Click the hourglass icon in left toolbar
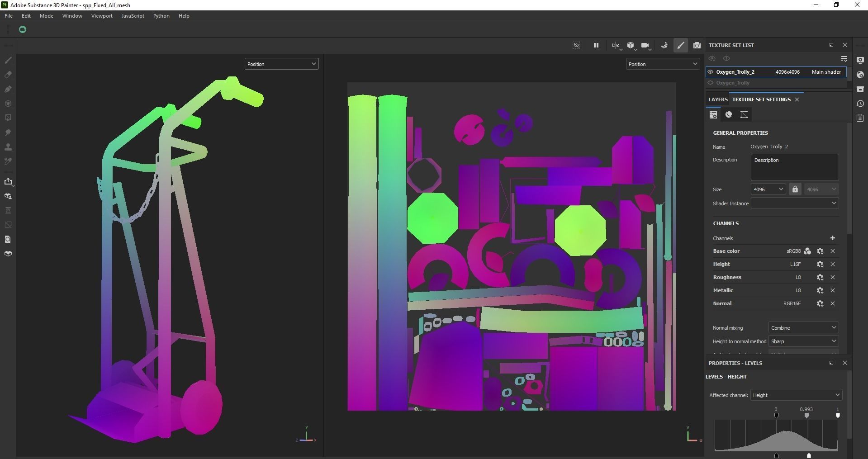Screen dimensions: 868x459 point(8,210)
